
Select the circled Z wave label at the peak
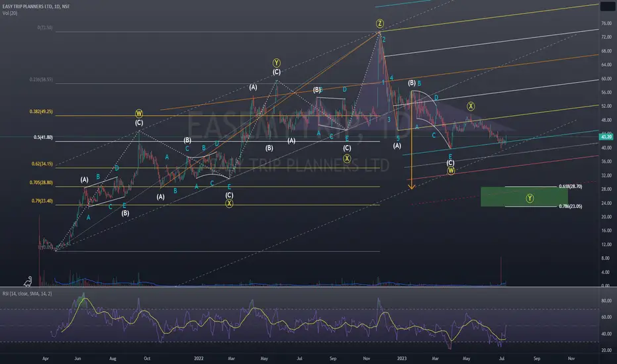379,23
